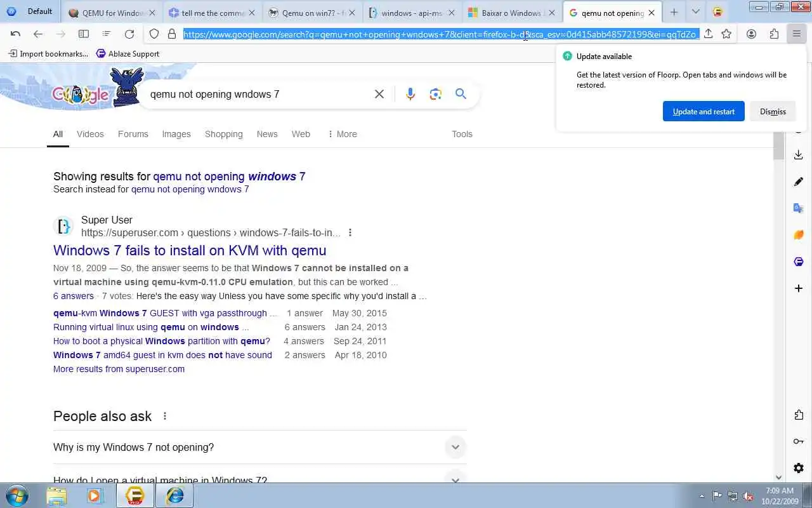
Task: Open the Floorp panel in sidebar
Action: tap(799, 262)
